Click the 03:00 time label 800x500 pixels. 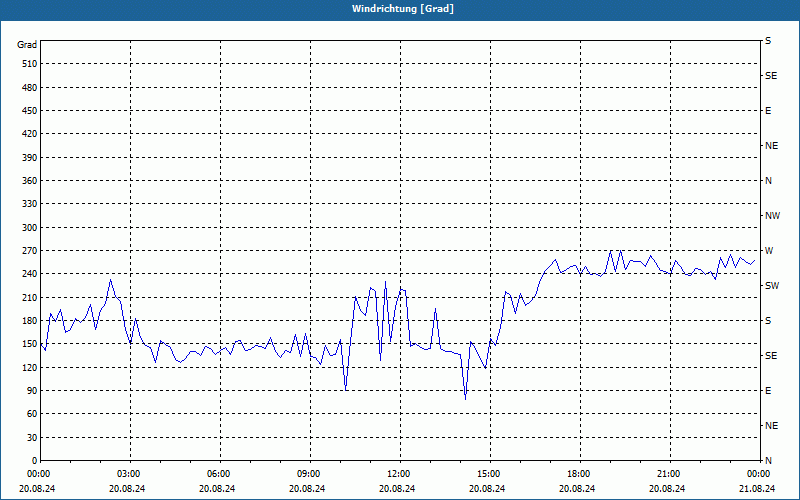(x=128, y=474)
